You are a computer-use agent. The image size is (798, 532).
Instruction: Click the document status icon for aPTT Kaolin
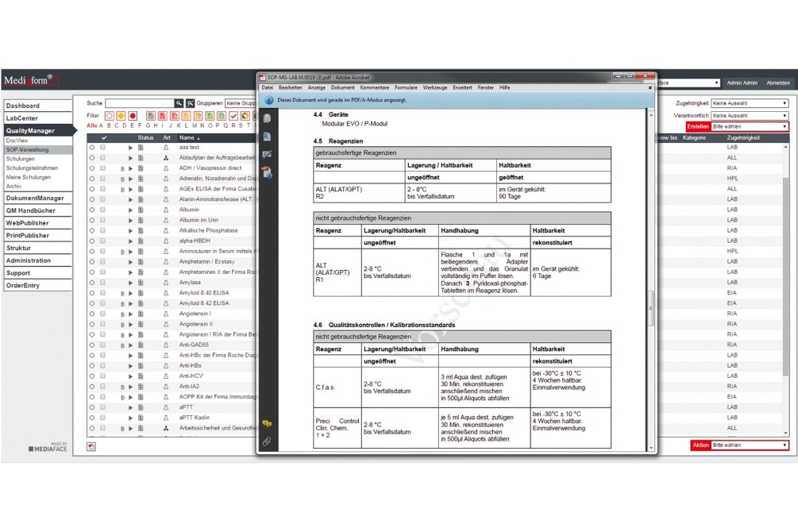tap(141, 418)
